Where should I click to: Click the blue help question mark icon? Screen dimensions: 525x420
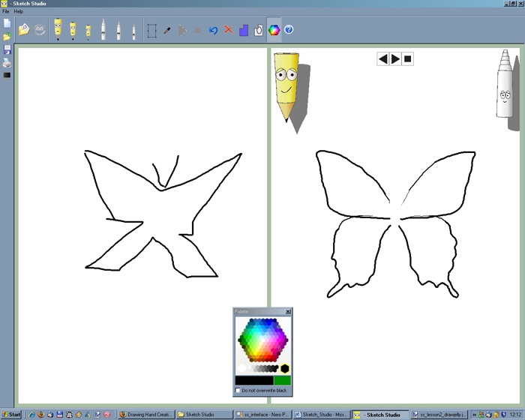pyautogui.click(x=289, y=30)
